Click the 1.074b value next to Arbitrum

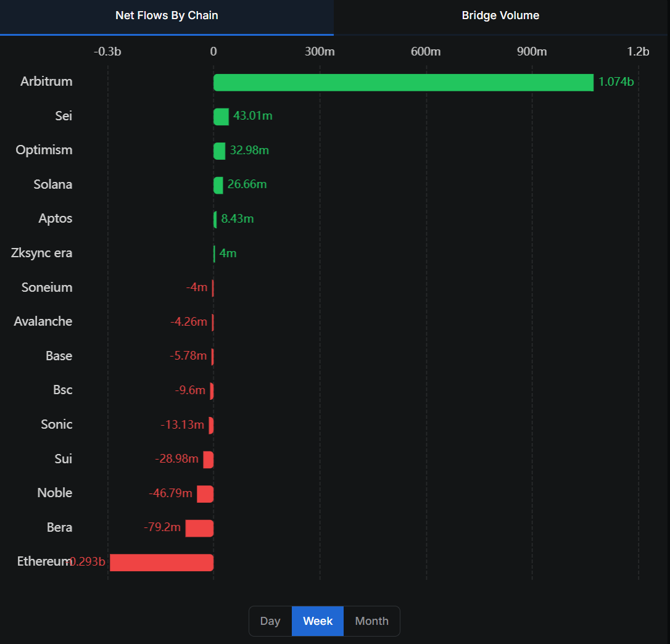click(x=616, y=81)
